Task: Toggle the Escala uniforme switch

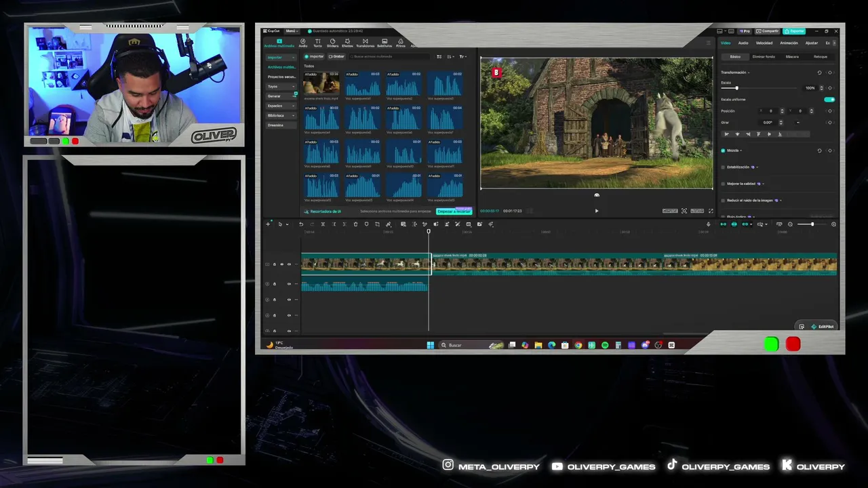Action: click(829, 100)
